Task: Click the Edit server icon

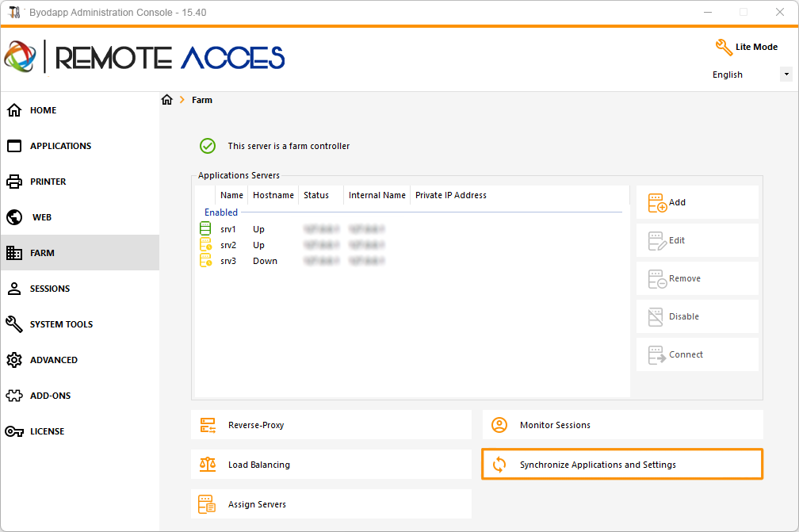Action: (x=657, y=241)
